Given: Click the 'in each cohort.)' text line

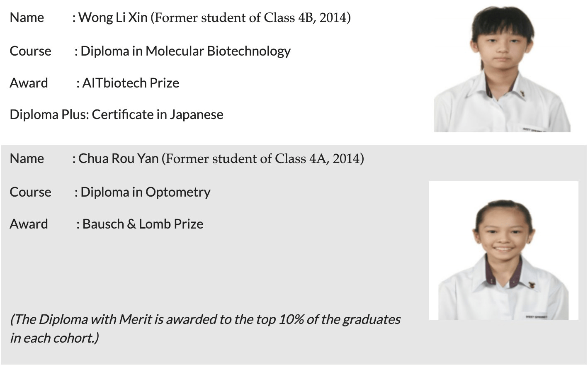Looking at the screenshot, I should [54, 338].
